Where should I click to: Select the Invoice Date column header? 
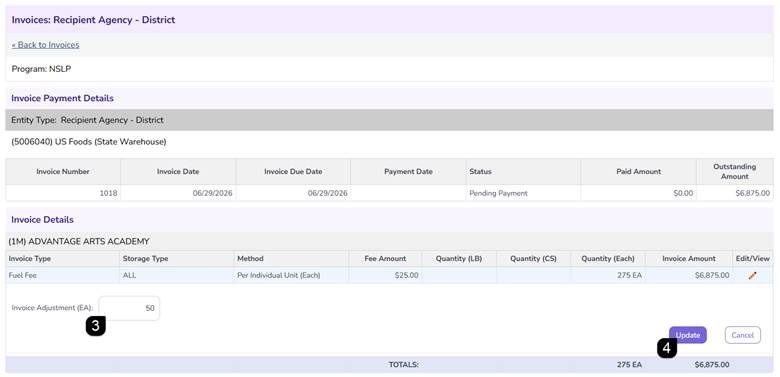pyautogui.click(x=178, y=172)
